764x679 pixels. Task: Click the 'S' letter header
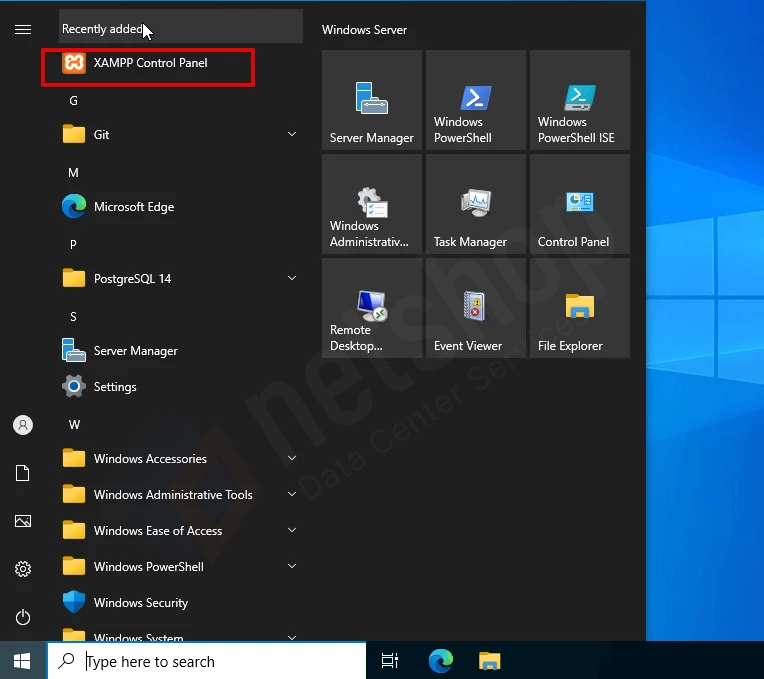pos(74,317)
